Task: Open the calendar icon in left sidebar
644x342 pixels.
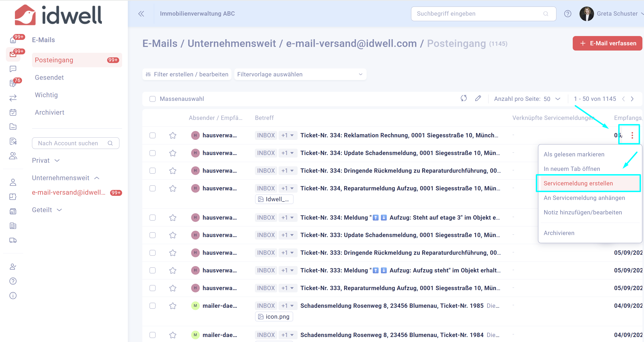Action: pos(13,112)
